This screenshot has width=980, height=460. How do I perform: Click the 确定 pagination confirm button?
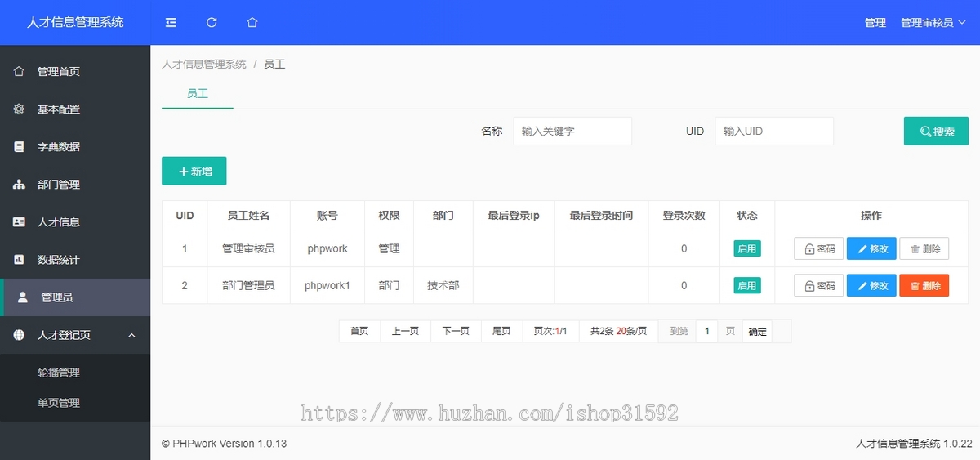click(x=758, y=331)
